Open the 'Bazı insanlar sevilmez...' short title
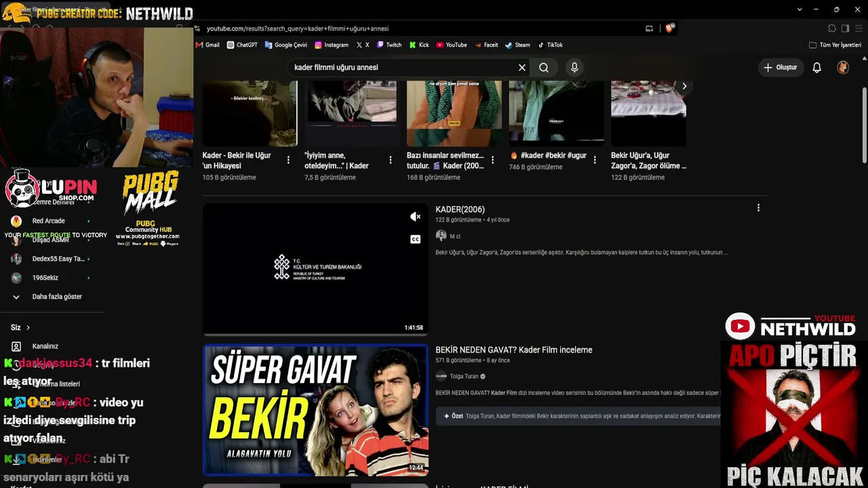Viewport: 868px width, 488px height. tap(445, 161)
